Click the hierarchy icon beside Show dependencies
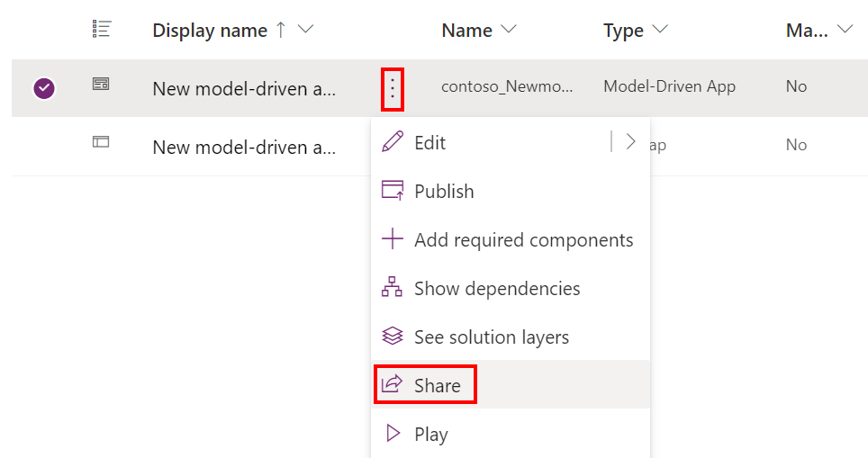The width and height of the screenshot is (868, 458). point(392,286)
